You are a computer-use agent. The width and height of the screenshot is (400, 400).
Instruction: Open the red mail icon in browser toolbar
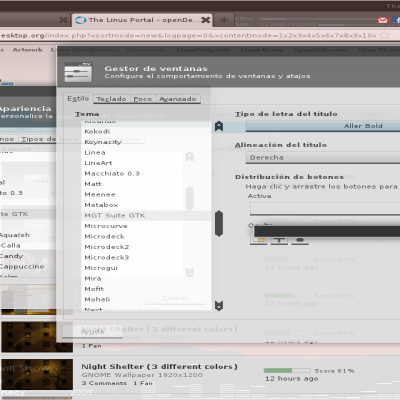coord(383,20)
